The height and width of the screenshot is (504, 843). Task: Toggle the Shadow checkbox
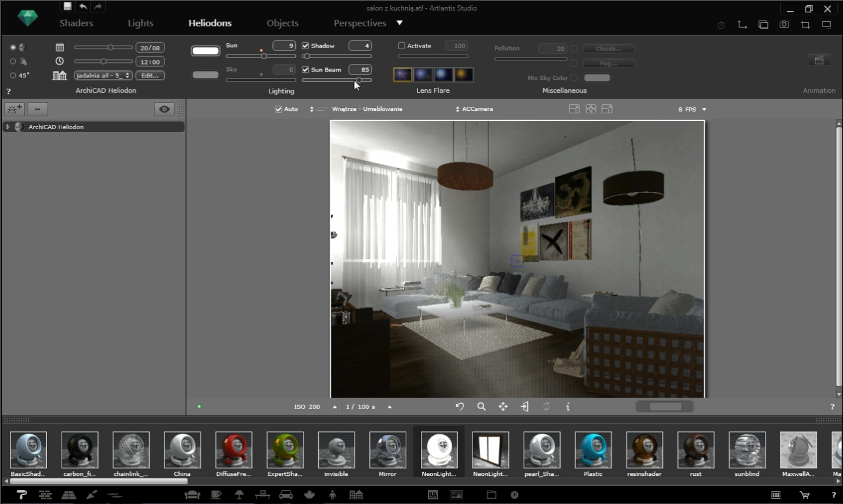point(305,46)
